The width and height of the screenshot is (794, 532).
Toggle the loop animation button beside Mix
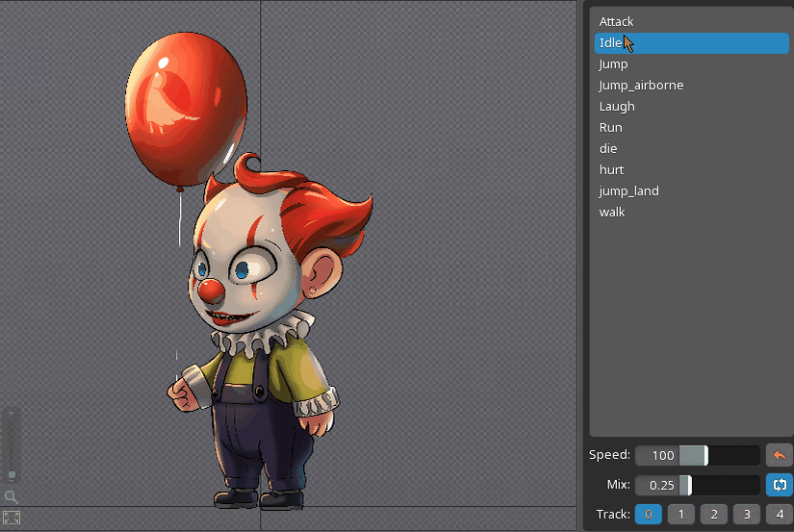[x=779, y=485]
